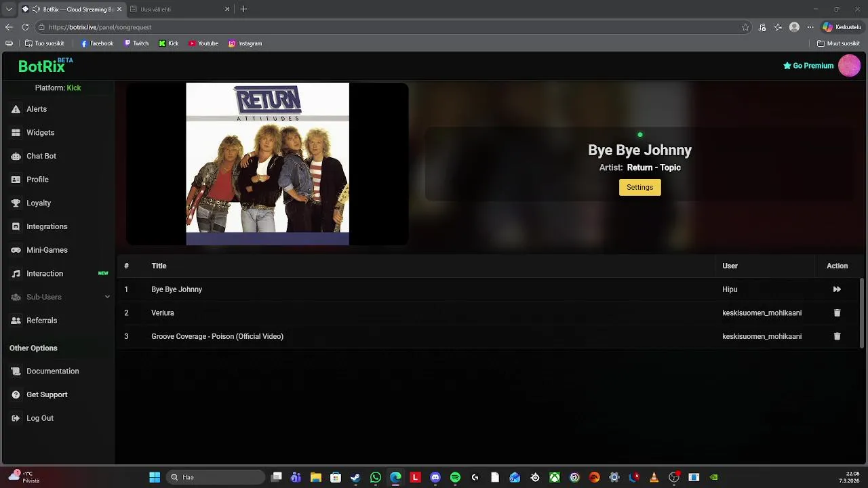
Task: Delete Verlura from the queue
Action: pos(837,313)
